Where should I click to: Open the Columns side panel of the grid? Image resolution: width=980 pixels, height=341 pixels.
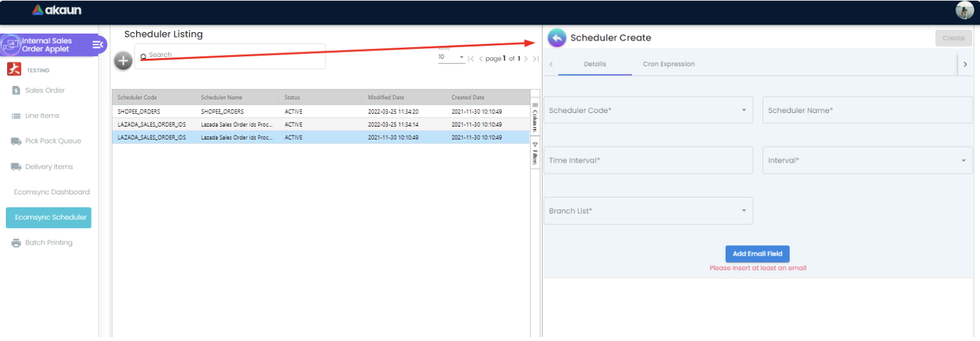[x=535, y=116]
